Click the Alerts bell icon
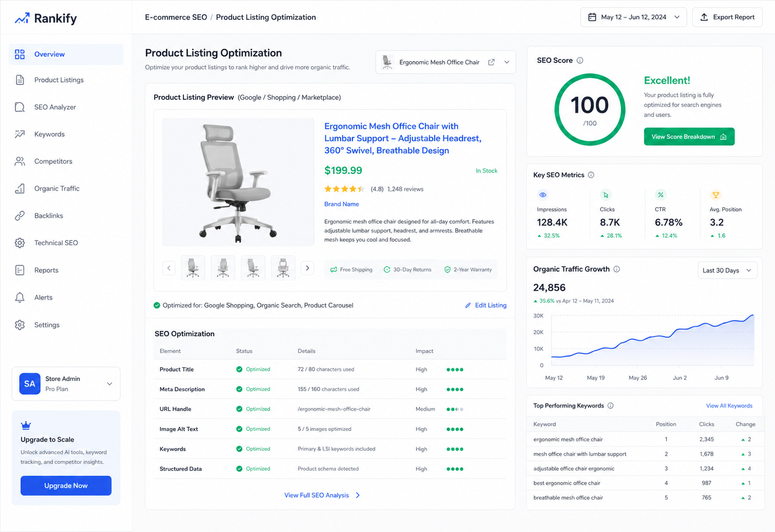 coord(19,297)
